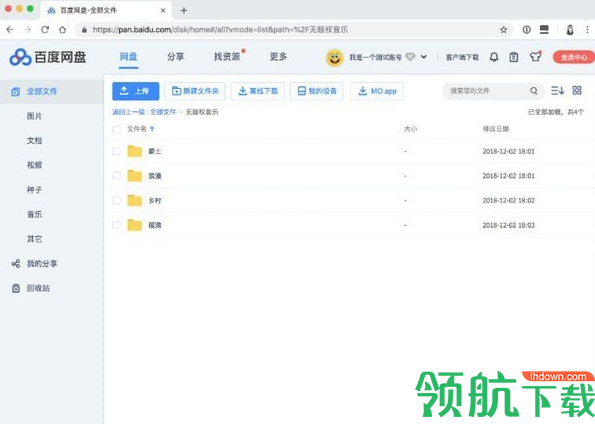Image resolution: width=595 pixels, height=424 pixels.
Task: Click the site info extension icon
Action: (526, 30)
